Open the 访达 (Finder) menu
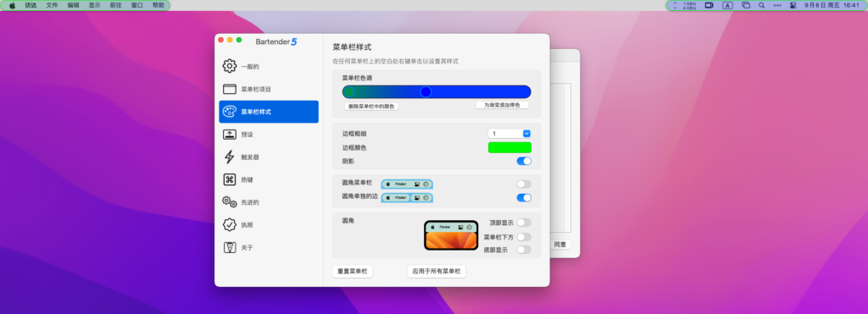 pos(31,5)
